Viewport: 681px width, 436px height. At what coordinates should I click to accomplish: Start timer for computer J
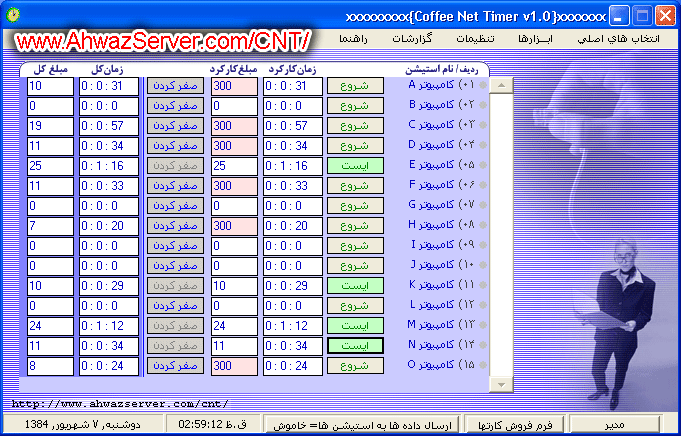tap(355, 266)
